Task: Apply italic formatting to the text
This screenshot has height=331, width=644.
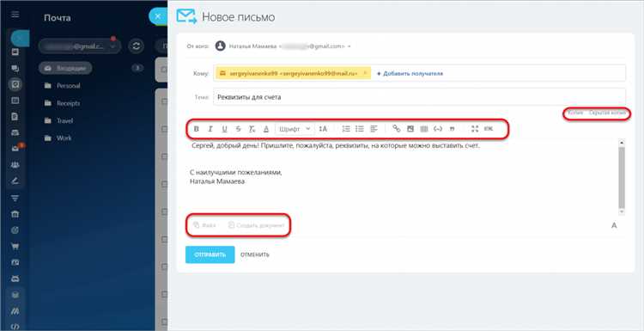Action: coord(210,129)
